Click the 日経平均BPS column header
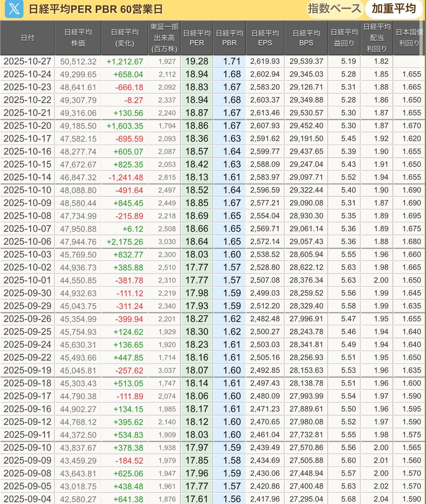Image resolution: width=426 pixels, height=504 pixels. tap(306, 38)
